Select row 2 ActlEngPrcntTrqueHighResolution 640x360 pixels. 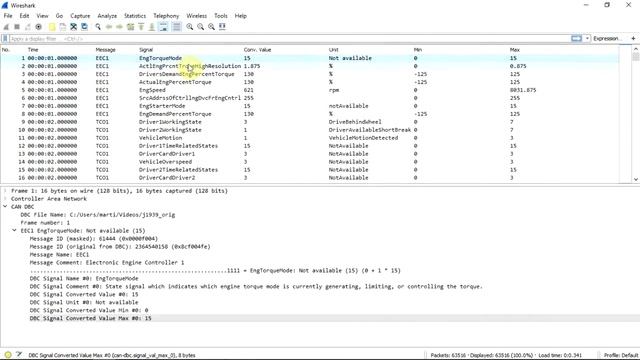tap(309, 66)
